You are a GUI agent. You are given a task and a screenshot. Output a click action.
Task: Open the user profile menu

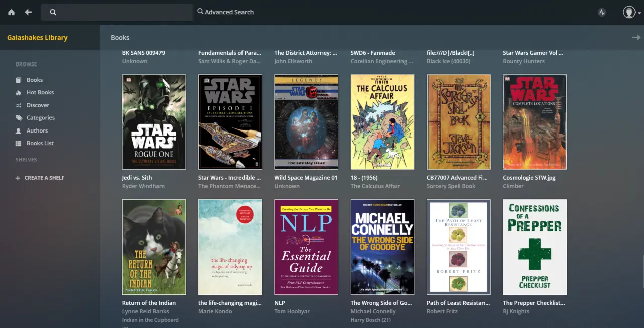pos(632,12)
